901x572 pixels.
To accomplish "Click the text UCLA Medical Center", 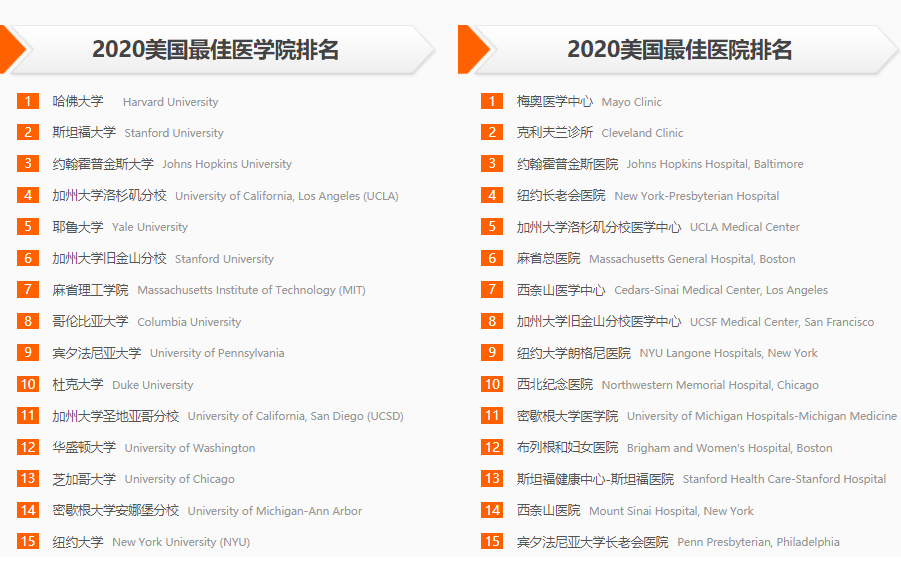I will coord(745,227).
